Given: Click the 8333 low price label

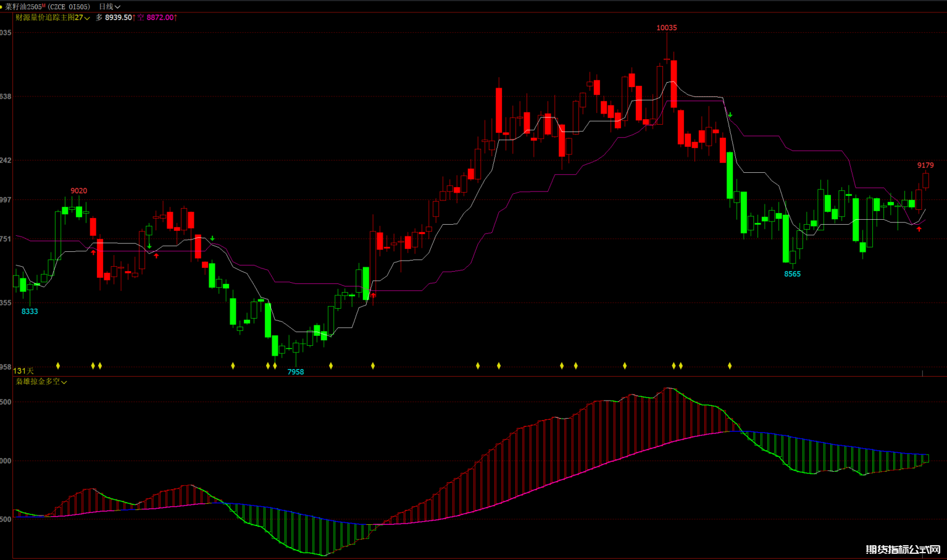Looking at the screenshot, I should [30, 311].
